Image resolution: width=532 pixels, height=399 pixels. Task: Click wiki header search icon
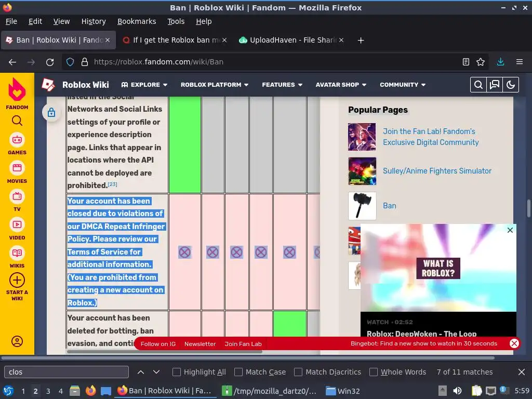pyautogui.click(x=478, y=85)
